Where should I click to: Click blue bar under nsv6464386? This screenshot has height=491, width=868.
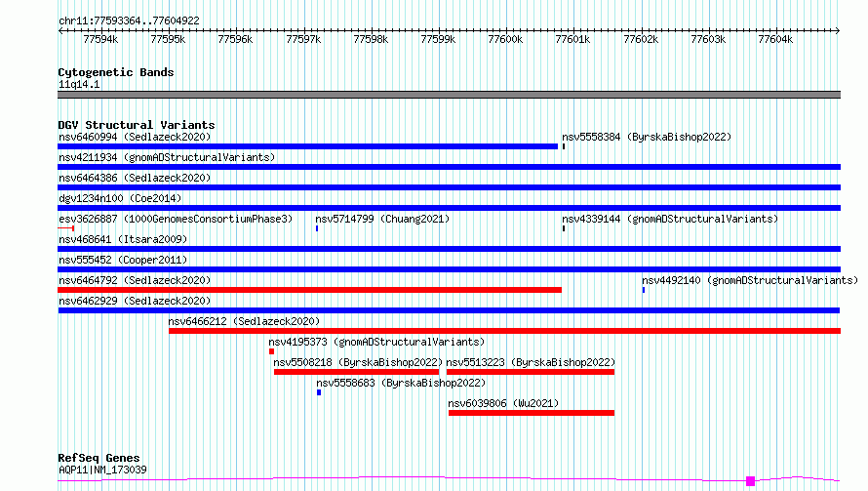click(449, 187)
